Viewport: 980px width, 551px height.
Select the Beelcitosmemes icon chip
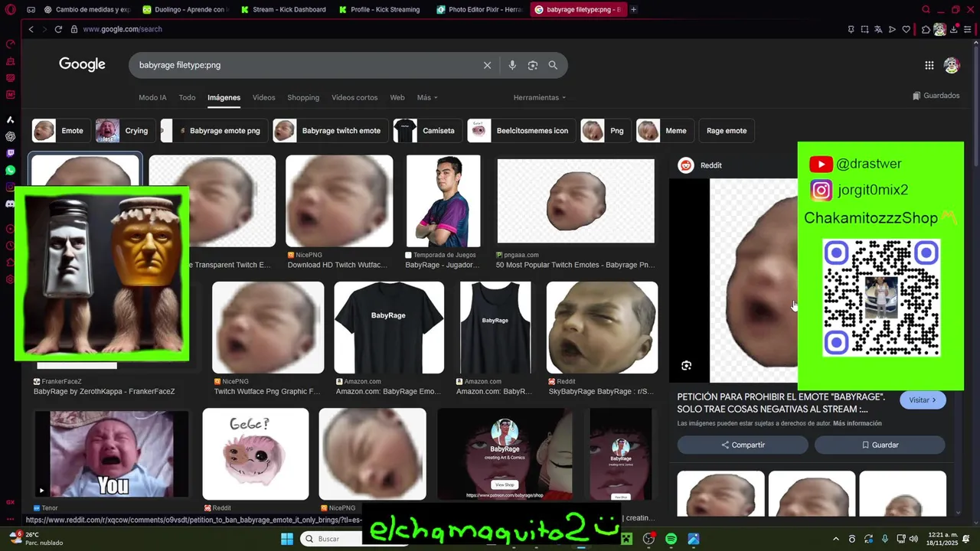(521, 131)
